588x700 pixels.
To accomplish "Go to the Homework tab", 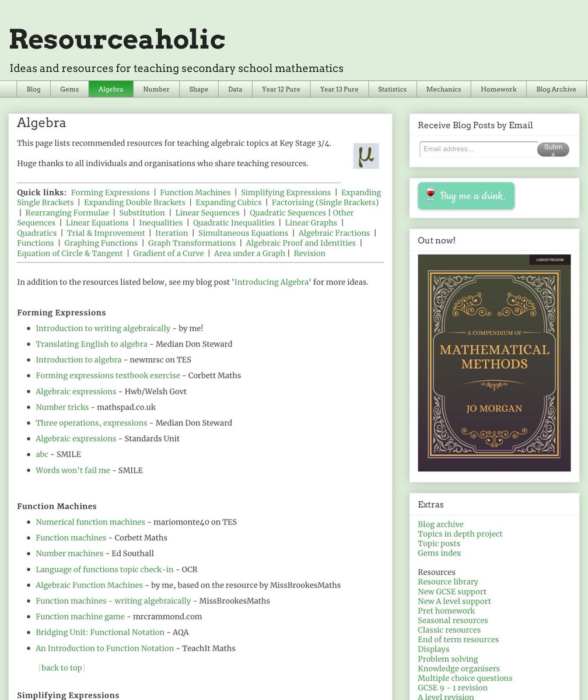I will point(499,89).
